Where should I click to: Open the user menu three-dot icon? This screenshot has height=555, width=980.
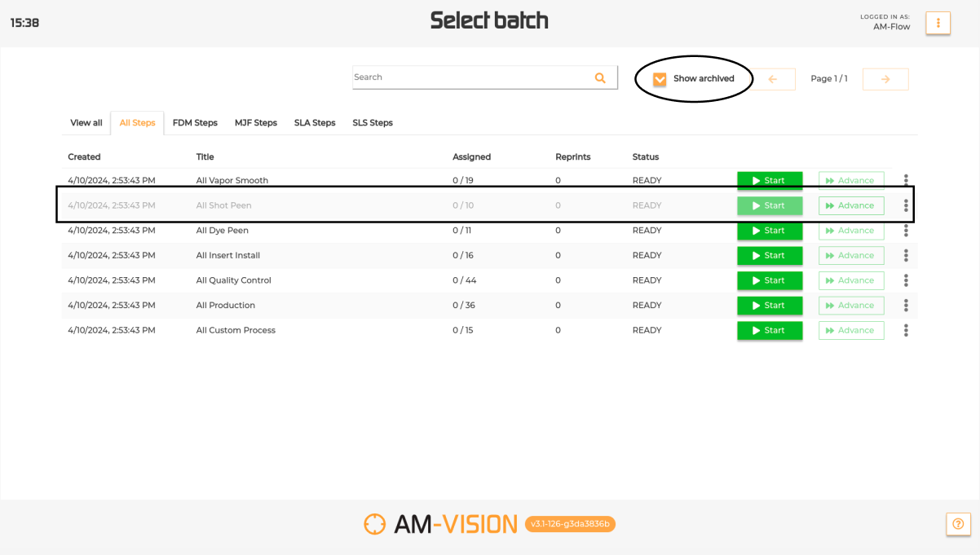click(938, 23)
